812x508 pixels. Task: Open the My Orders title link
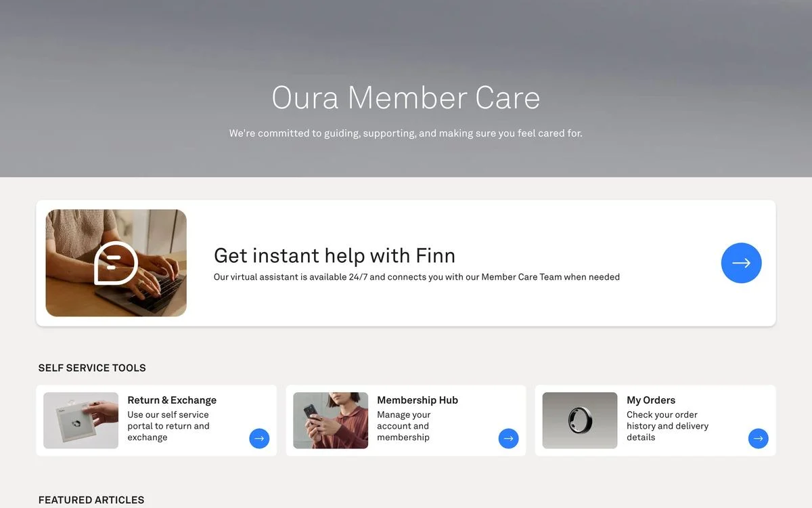click(651, 400)
